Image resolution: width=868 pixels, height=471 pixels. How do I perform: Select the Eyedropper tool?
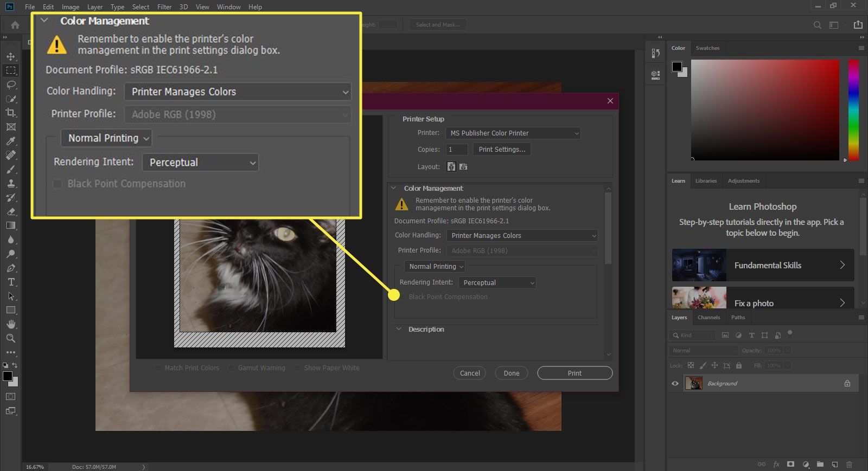[x=11, y=141]
